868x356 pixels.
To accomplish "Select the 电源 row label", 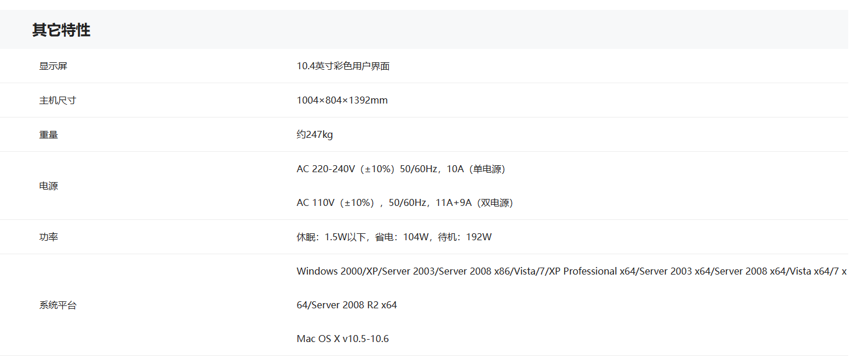I will [48, 186].
